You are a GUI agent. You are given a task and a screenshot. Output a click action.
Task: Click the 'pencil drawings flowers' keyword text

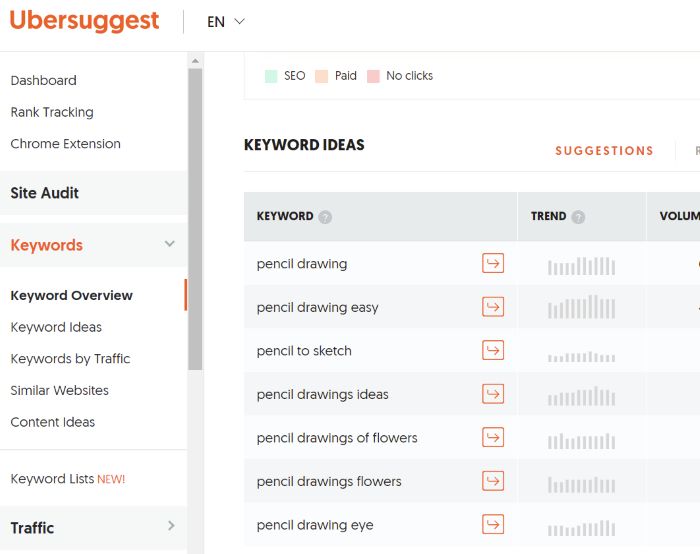point(329,482)
